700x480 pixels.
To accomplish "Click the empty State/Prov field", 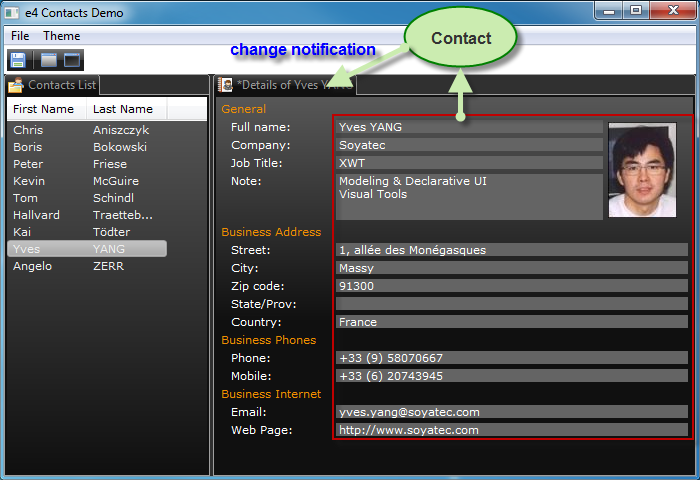I will pyautogui.click(x=511, y=304).
